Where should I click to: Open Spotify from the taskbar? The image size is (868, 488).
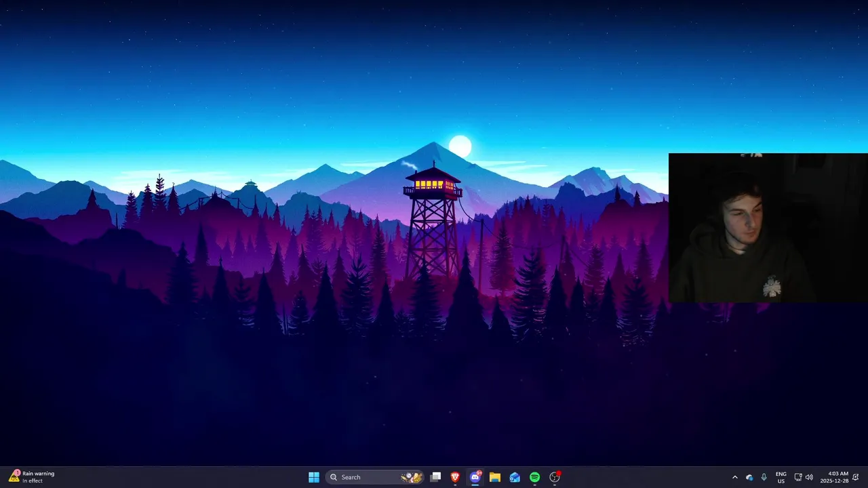(x=534, y=477)
